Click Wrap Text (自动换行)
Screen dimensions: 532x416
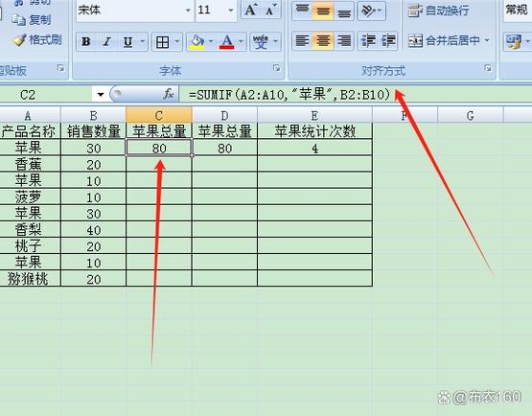pos(438,11)
